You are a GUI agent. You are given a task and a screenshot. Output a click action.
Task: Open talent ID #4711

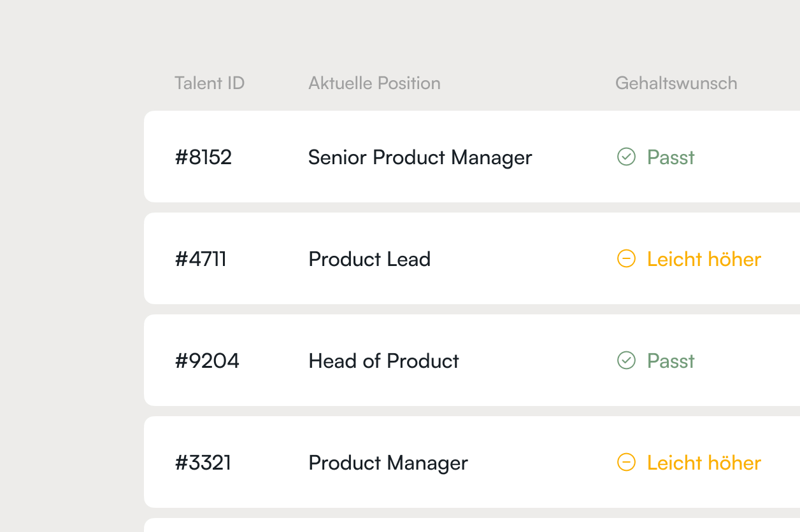(201, 259)
